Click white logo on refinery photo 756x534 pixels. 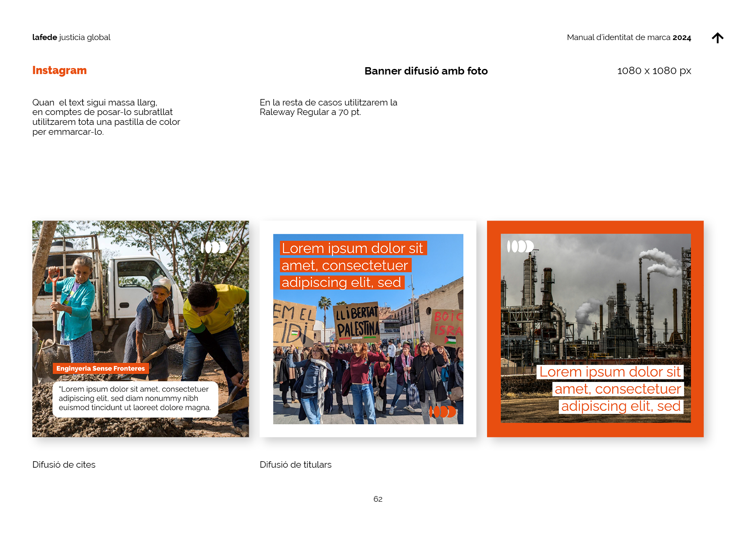(x=520, y=246)
